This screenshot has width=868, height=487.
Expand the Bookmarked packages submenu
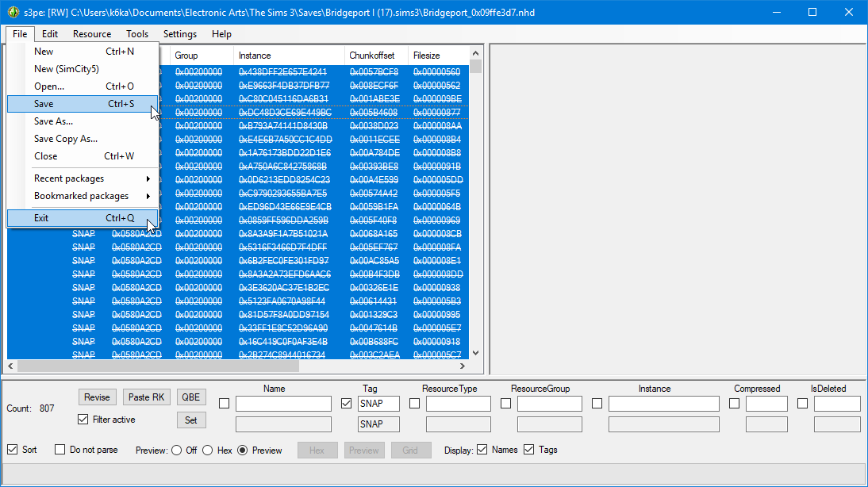point(83,196)
